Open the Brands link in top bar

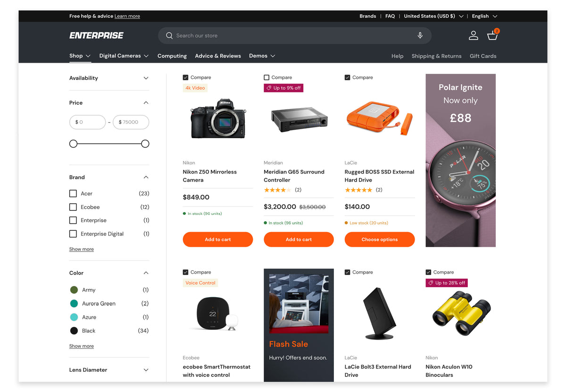tap(368, 16)
